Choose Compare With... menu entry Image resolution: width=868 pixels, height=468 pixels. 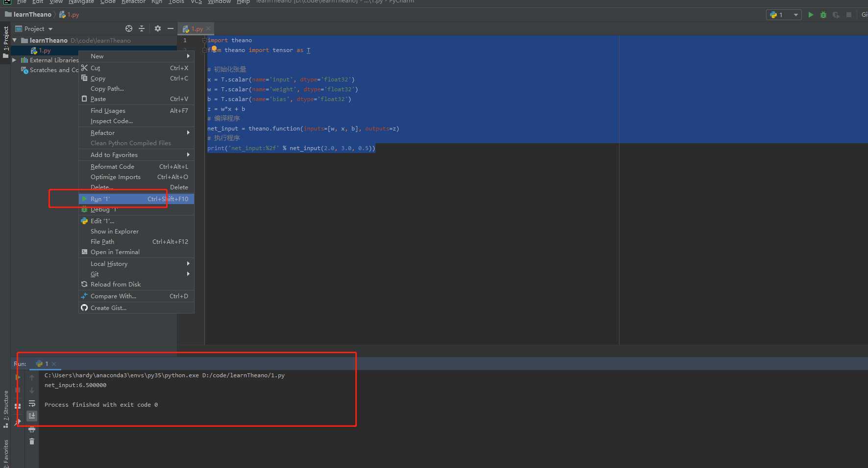[137, 296]
